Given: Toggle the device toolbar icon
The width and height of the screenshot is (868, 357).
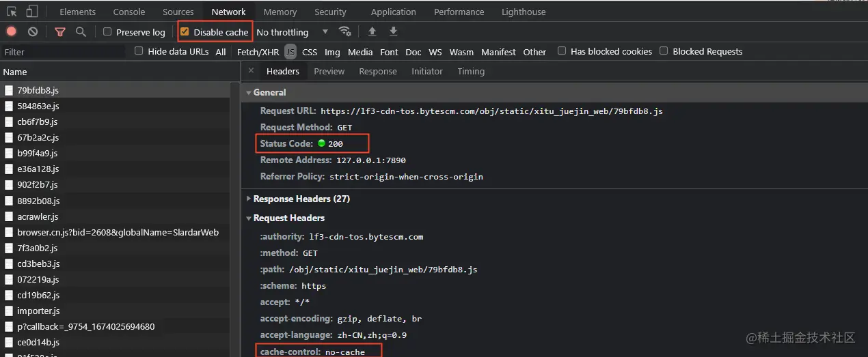Looking at the screenshot, I should [x=32, y=12].
